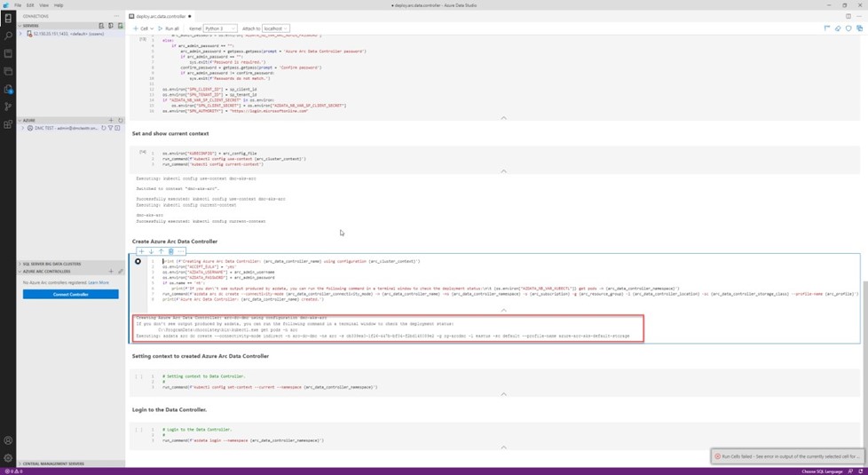868x475 pixels.
Task: Refresh the DMC TEST Azure account
Action: 104,128
